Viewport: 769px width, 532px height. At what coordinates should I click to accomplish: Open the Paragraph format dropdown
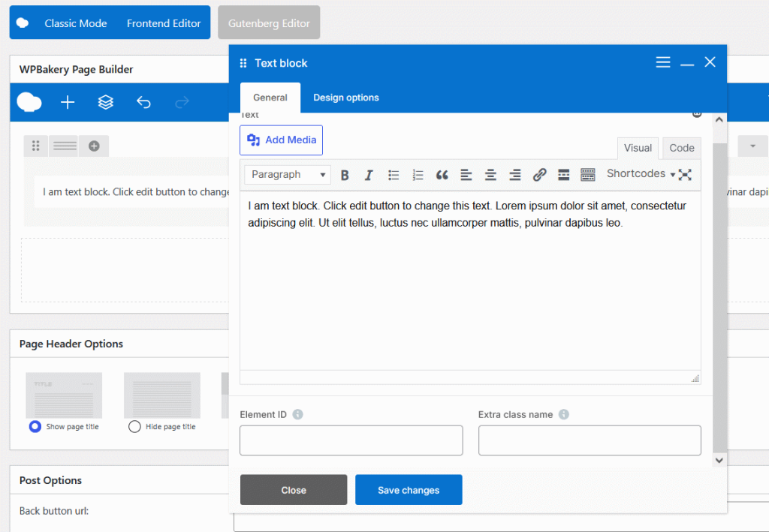coord(288,174)
